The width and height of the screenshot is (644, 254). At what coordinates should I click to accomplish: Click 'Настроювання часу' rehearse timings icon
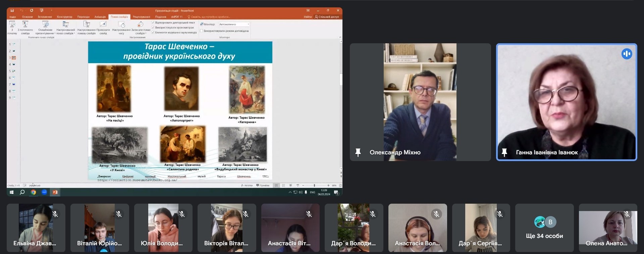(121, 24)
